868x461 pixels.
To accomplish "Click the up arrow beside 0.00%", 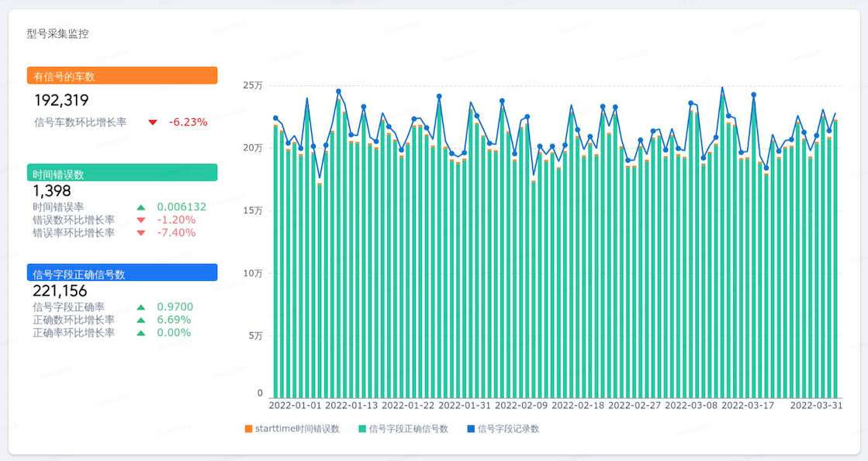I will (141, 333).
